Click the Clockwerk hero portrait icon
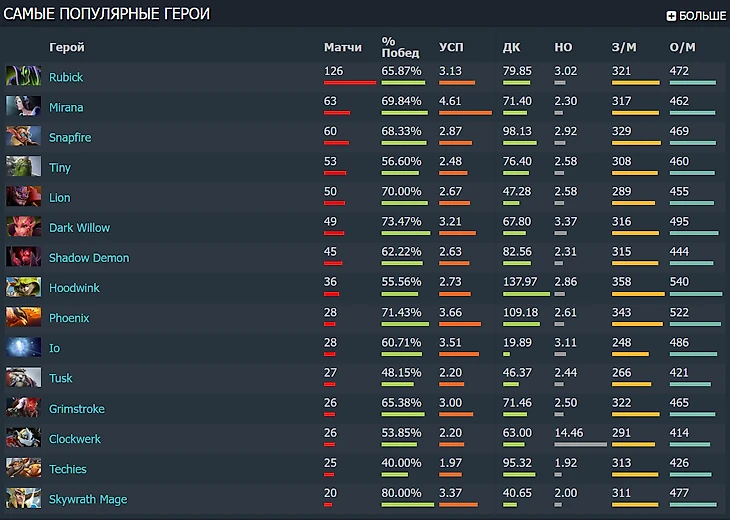The height and width of the screenshot is (520, 730). 23,438
